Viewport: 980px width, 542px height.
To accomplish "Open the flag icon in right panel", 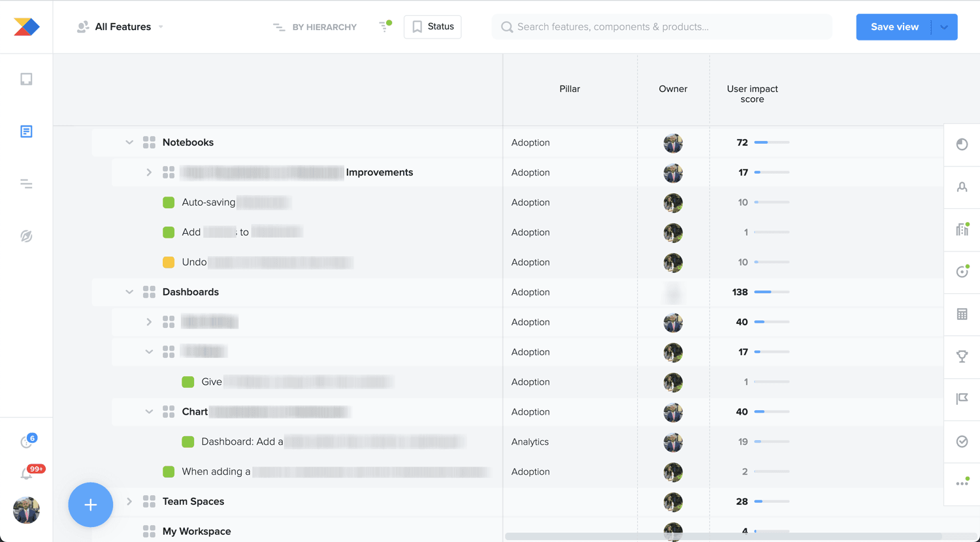I will point(962,399).
